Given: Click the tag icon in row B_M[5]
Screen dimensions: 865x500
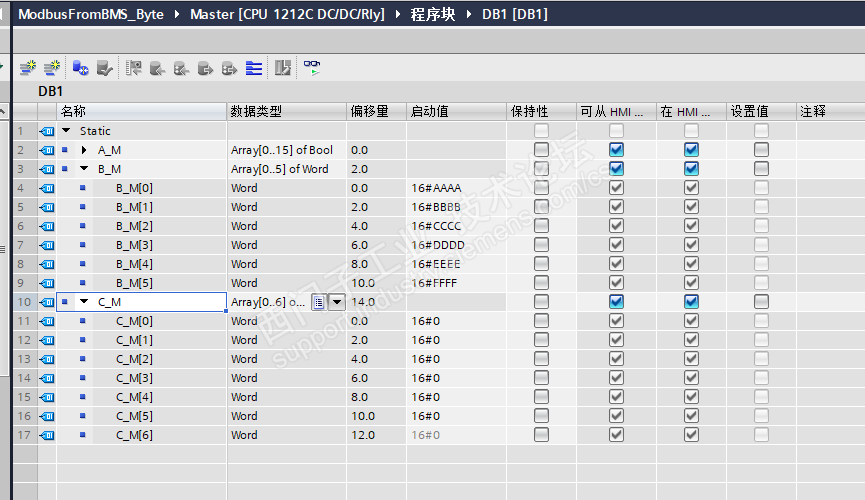Looking at the screenshot, I should click(x=47, y=283).
